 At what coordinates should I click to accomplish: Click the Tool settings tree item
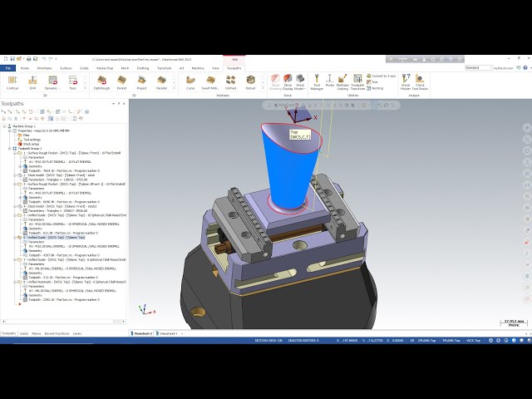pos(32,140)
